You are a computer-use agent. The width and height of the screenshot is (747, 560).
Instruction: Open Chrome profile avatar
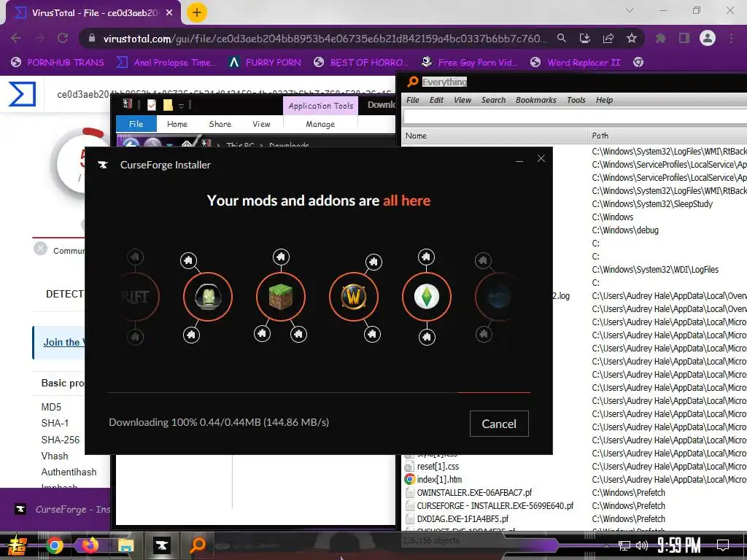(708, 38)
